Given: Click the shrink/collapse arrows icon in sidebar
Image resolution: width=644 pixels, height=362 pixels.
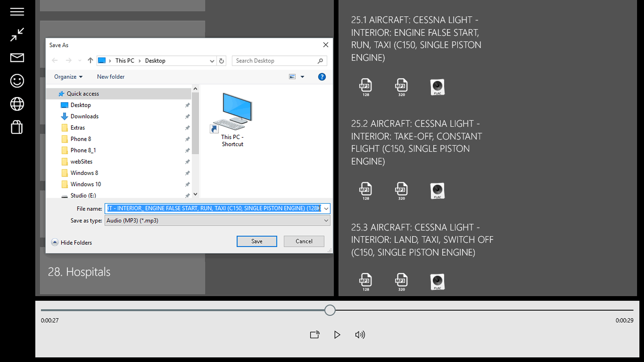Looking at the screenshot, I should click(x=17, y=35).
